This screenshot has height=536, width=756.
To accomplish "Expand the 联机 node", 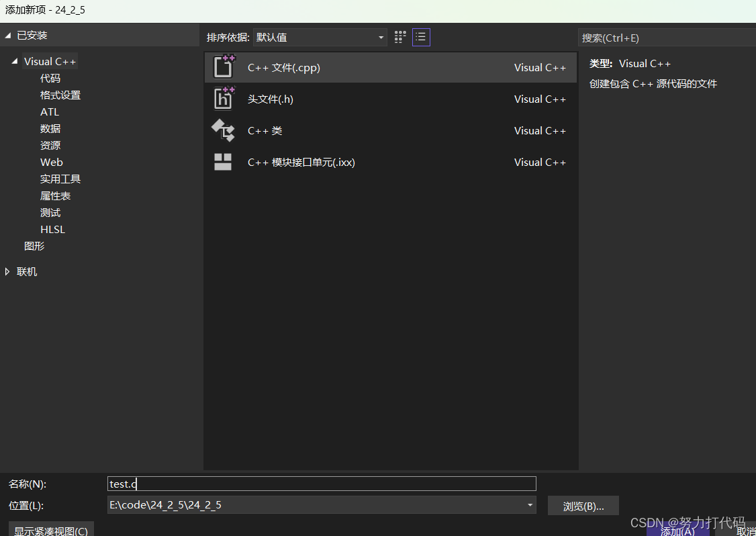I will 7,271.
